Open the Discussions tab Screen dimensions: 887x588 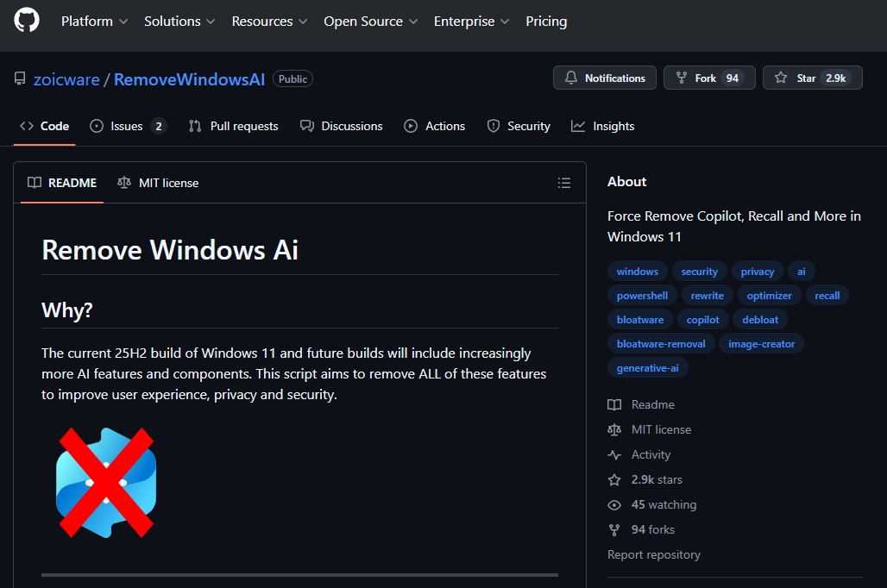point(342,126)
